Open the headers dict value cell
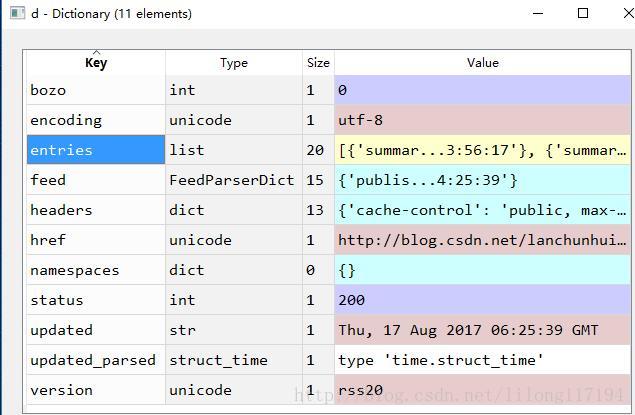The width and height of the screenshot is (635, 415). [482, 210]
